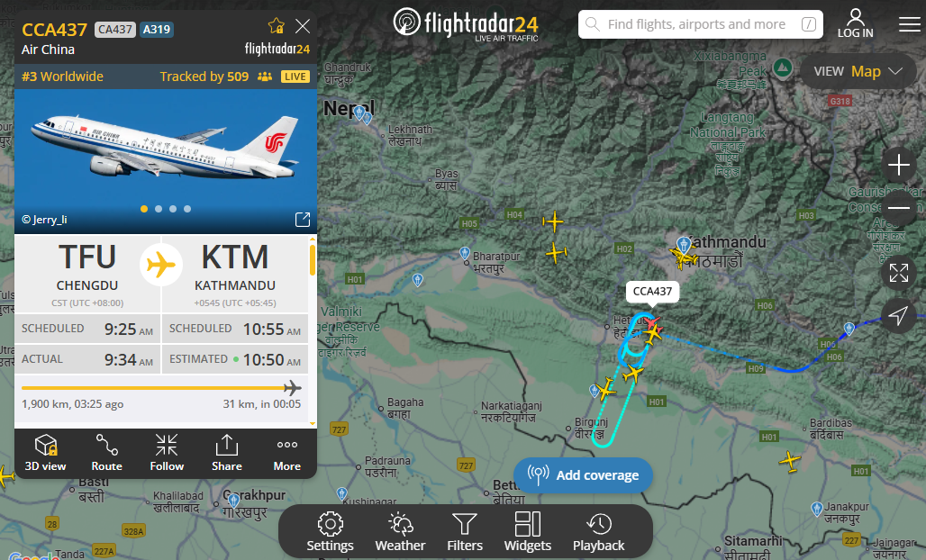The image size is (926, 560).
Task: Expand the VIEW Map dropdown
Action: 858,71
